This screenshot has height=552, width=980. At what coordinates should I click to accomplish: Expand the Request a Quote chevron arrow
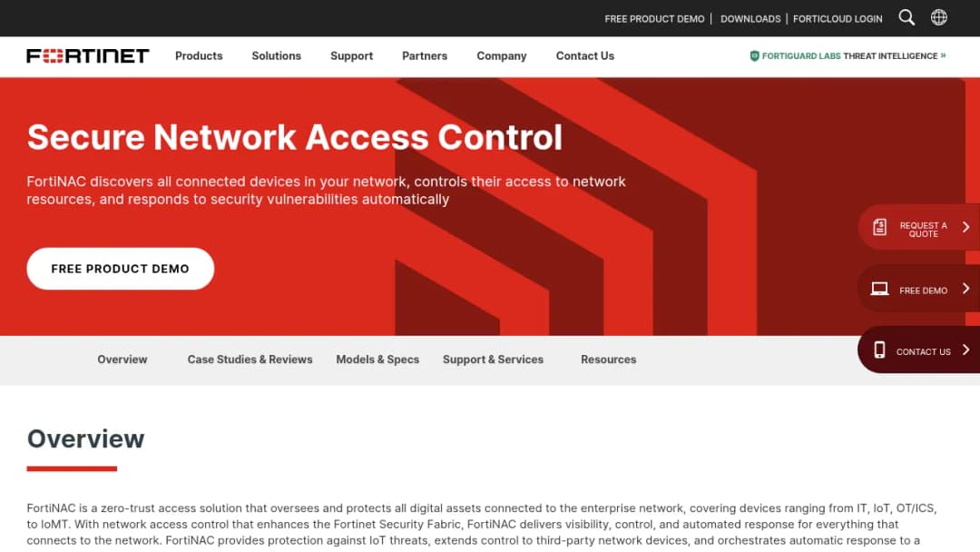(965, 227)
